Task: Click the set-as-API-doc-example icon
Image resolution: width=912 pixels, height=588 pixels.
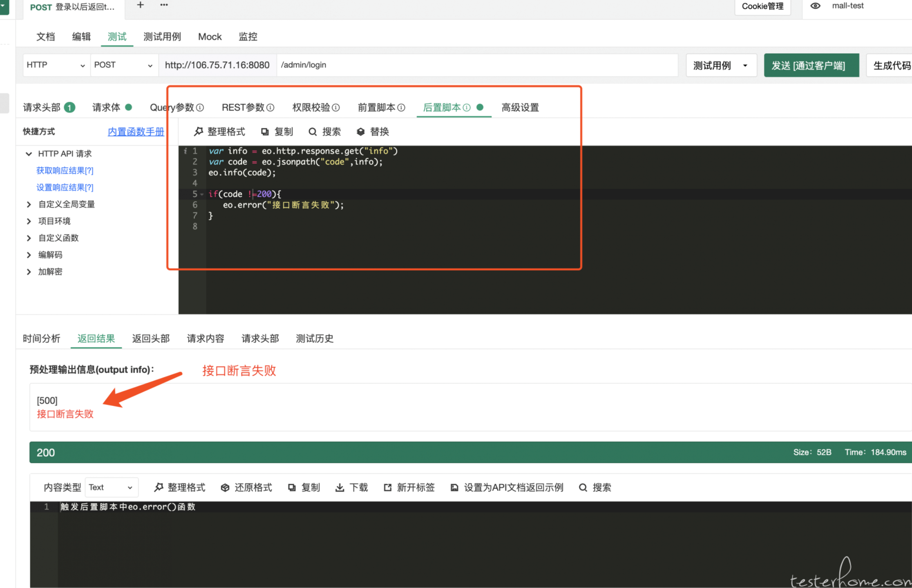Action: click(x=454, y=488)
